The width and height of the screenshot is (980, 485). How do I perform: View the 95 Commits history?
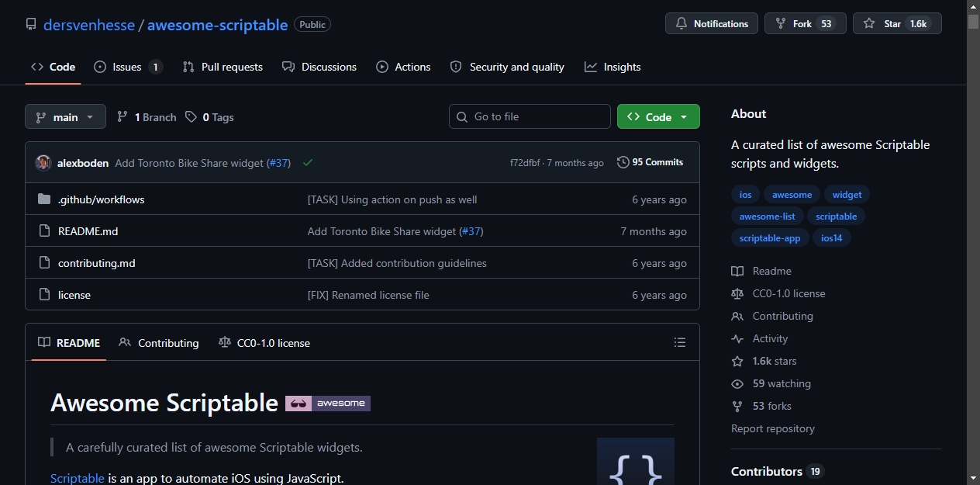tap(650, 162)
